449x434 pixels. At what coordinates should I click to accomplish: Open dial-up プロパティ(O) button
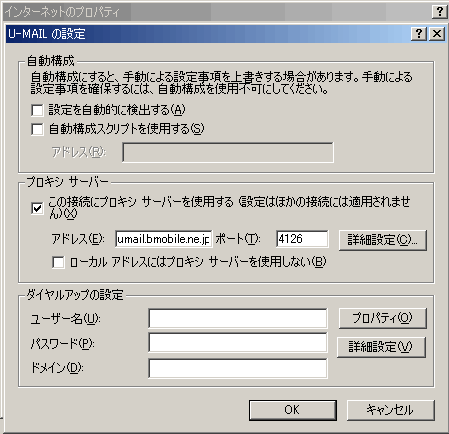pos(383,318)
